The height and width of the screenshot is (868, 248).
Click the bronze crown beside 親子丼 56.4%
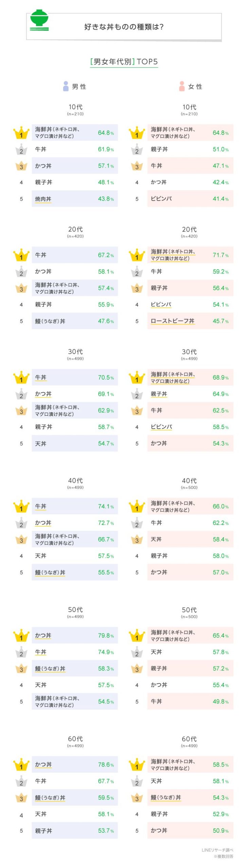coord(137,288)
